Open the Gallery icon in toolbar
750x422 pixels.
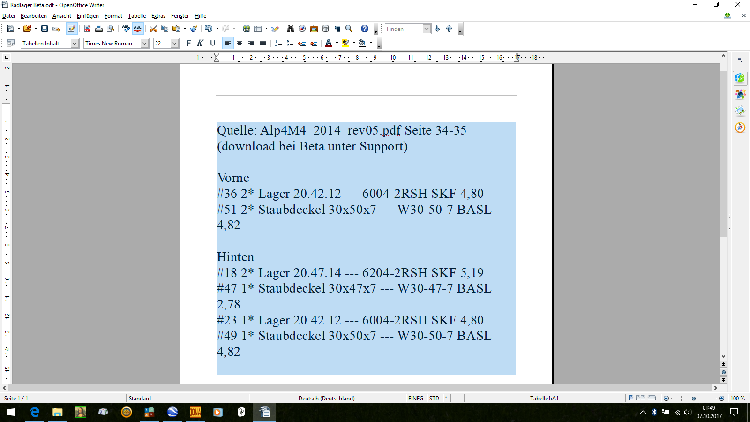pos(314,29)
